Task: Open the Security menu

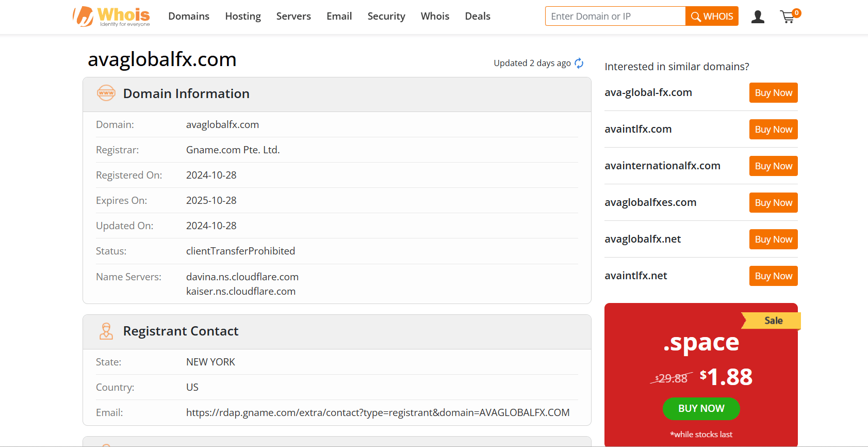Action: point(386,16)
